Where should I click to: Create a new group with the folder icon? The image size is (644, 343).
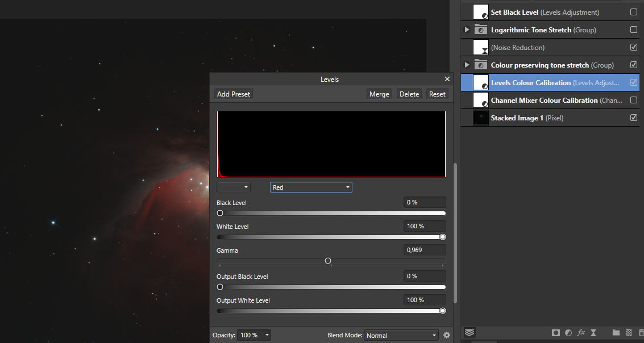tap(616, 333)
